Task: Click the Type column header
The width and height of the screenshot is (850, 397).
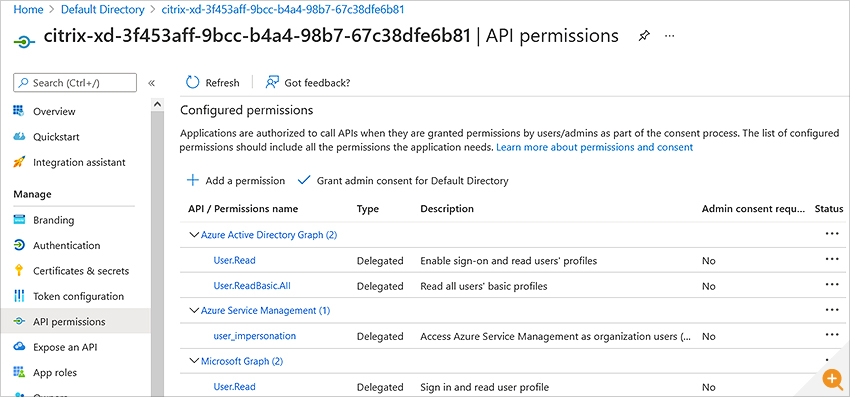Action: (x=368, y=209)
